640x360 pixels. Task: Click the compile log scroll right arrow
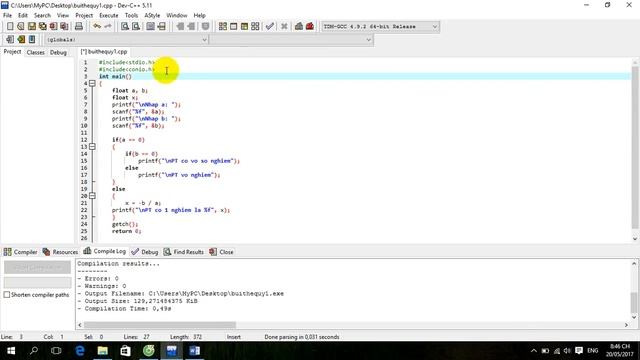pos(626,325)
